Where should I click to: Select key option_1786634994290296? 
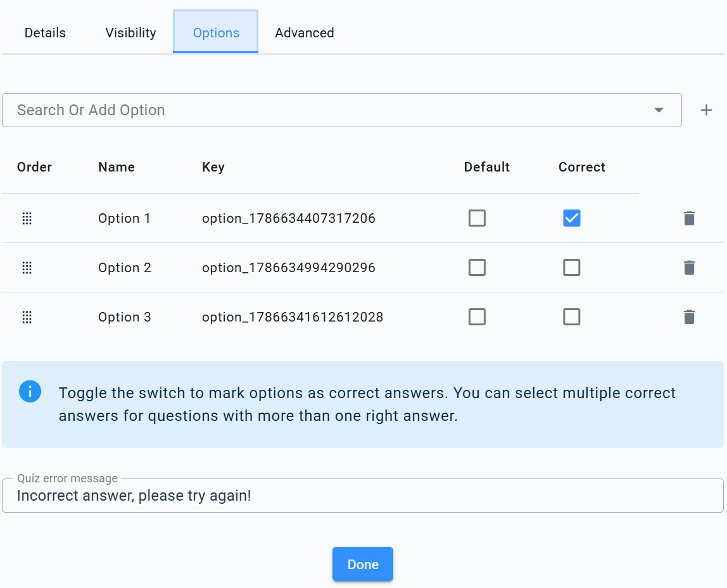(288, 268)
